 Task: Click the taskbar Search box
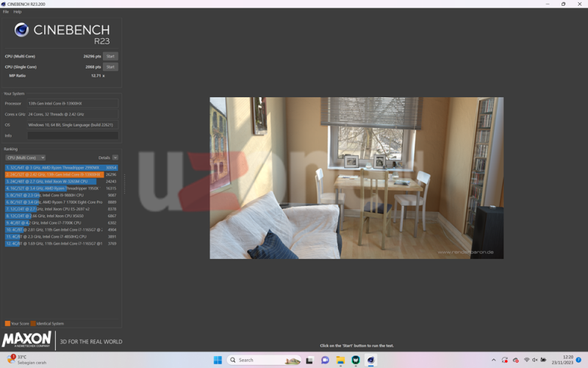click(x=264, y=360)
